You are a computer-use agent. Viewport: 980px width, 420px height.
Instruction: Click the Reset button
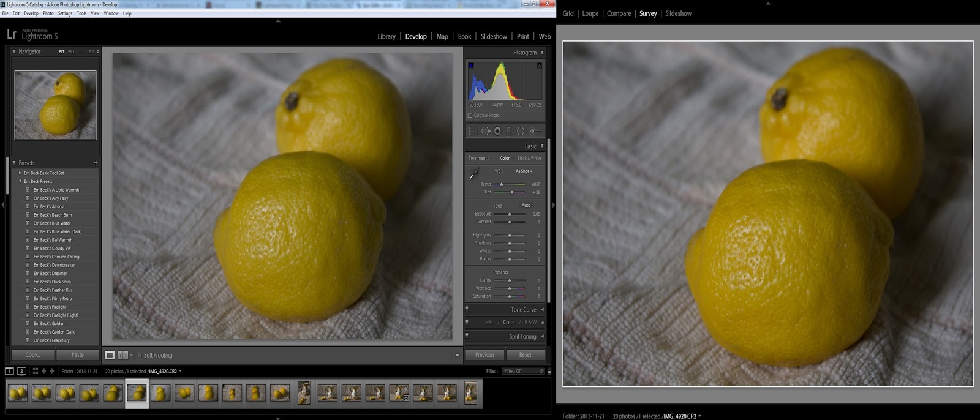pyautogui.click(x=525, y=355)
